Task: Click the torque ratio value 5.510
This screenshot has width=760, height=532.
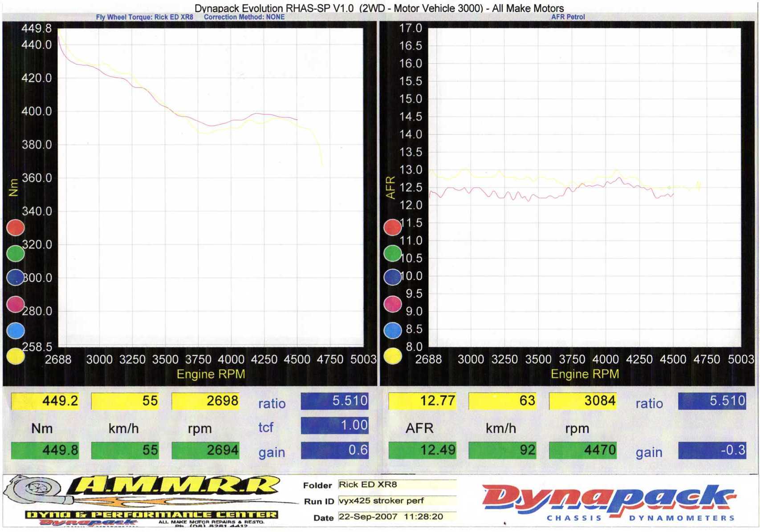Action: click(335, 401)
